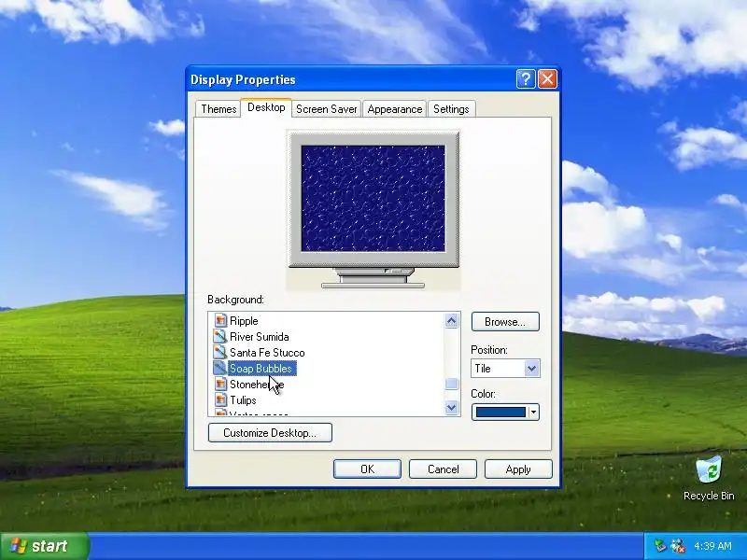The height and width of the screenshot is (560, 747).
Task: Select River Sumida background
Action: coord(260,337)
